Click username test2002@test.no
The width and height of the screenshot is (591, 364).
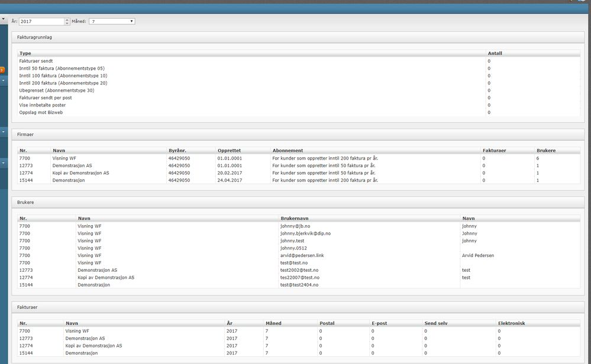click(299, 270)
